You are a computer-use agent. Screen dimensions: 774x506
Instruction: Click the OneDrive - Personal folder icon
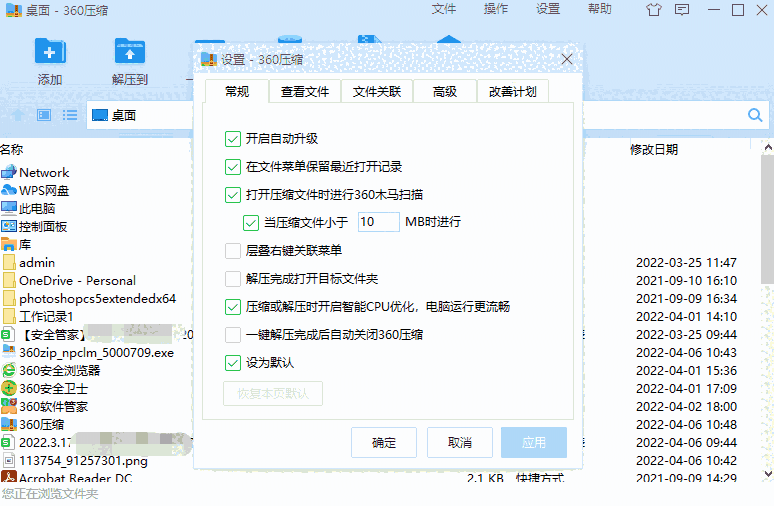pos(9,280)
